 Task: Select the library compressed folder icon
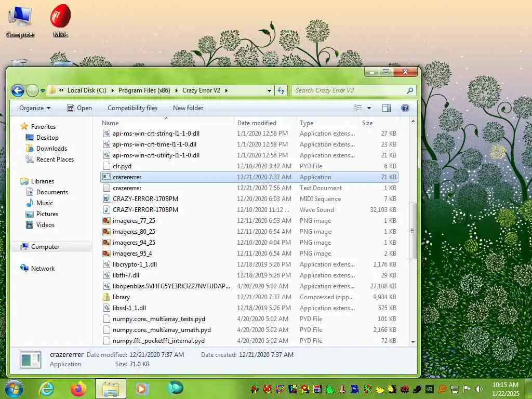(107, 297)
